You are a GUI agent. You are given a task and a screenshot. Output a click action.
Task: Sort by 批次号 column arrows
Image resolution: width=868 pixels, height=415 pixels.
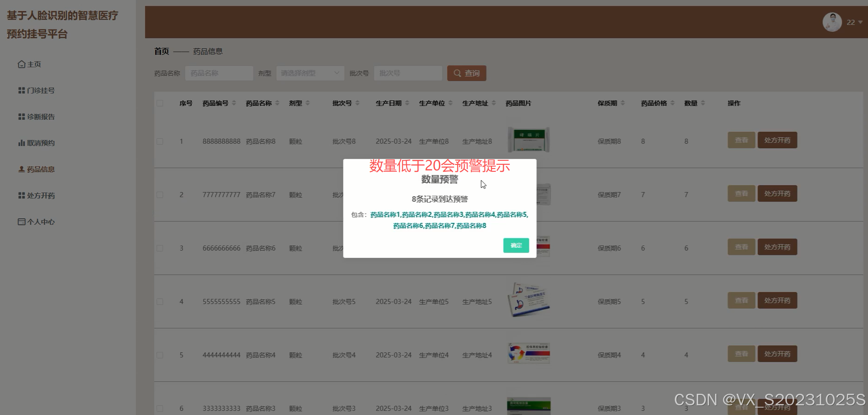tap(357, 103)
